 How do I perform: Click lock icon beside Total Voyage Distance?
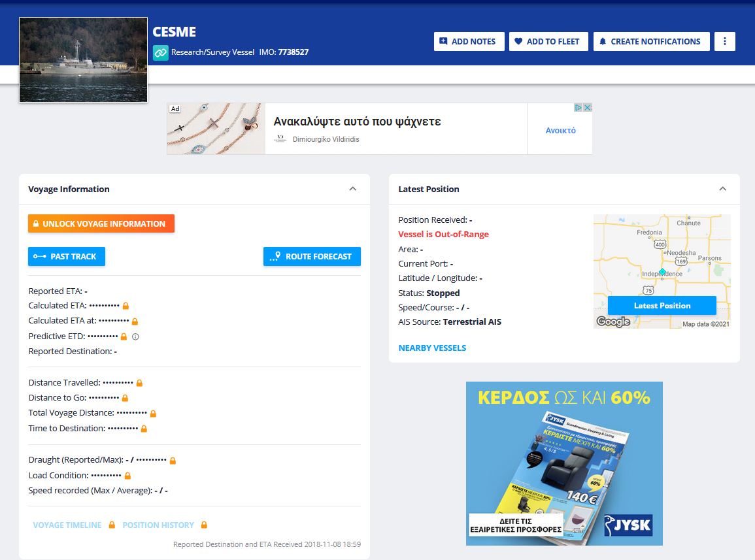(x=153, y=414)
